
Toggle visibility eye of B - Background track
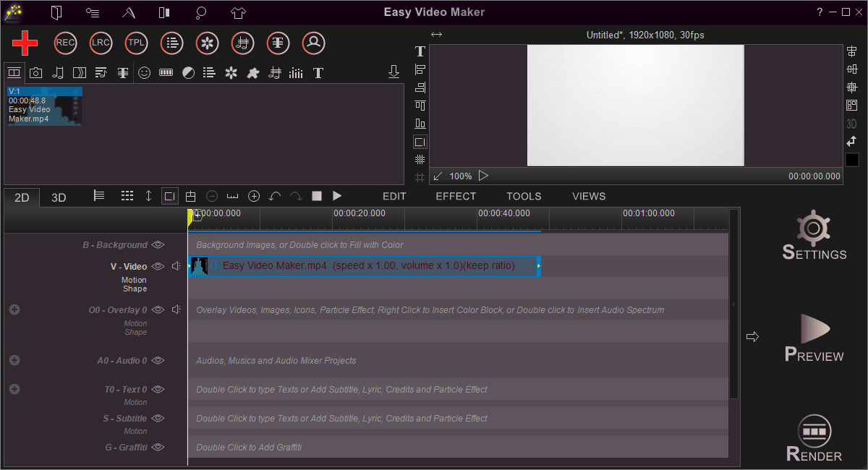point(158,244)
